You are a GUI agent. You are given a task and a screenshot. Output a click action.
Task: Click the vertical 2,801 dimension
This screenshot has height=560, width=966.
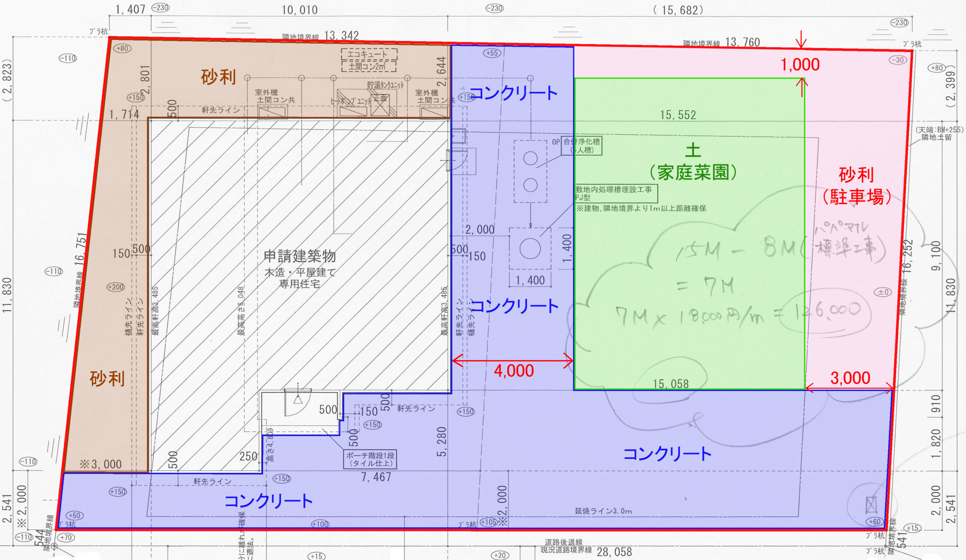(145, 80)
